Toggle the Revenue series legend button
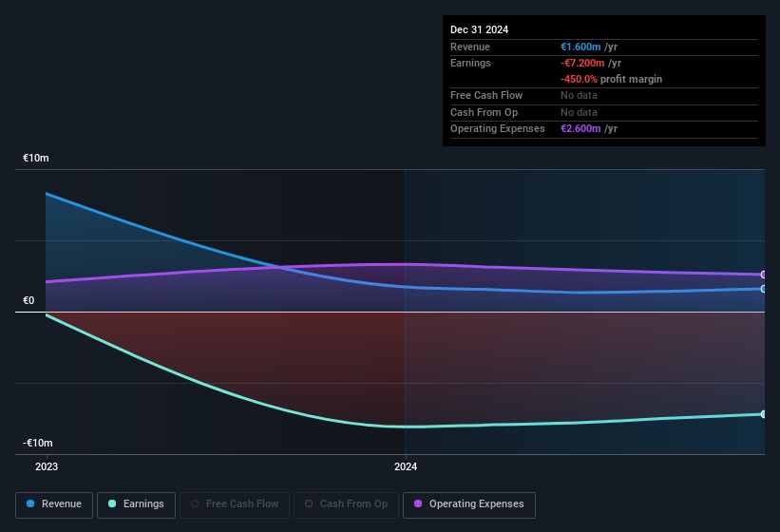 pyautogui.click(x=54, y=504)
